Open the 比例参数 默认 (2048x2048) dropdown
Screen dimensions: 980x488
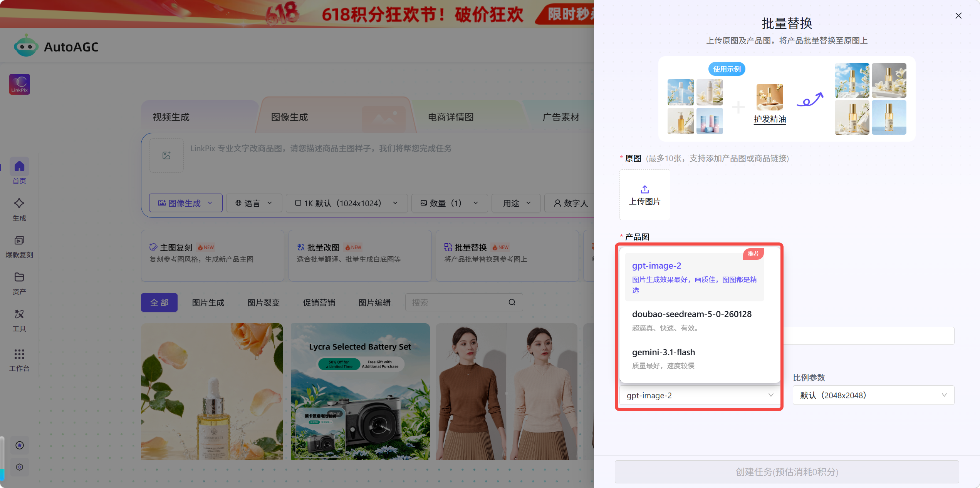click(873, 395)
